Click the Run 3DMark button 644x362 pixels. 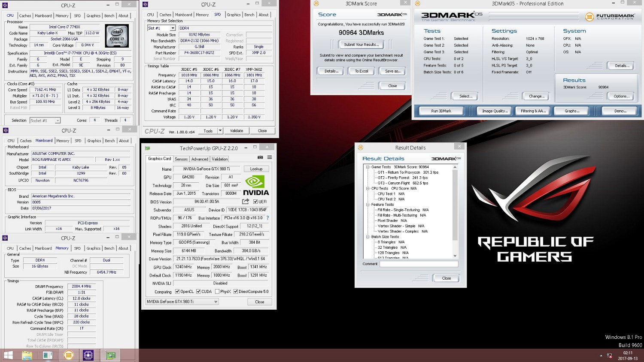[x=441, y=111]
